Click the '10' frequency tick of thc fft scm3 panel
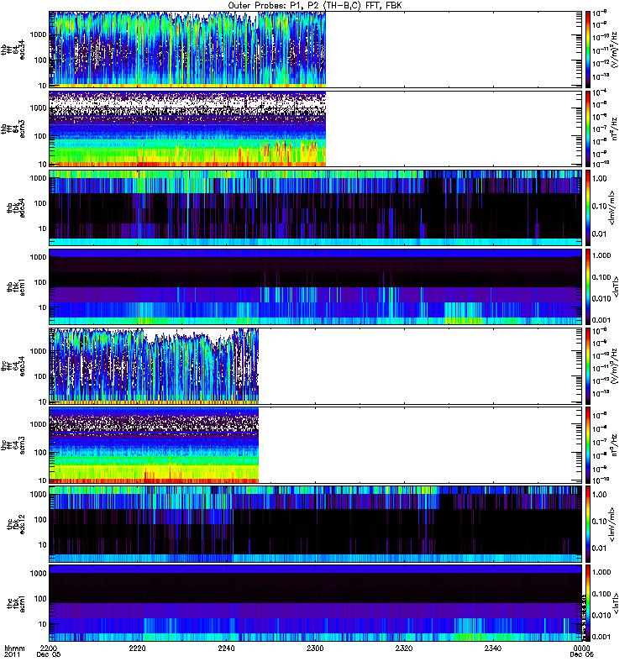630x672 pixels. (42, 480)
